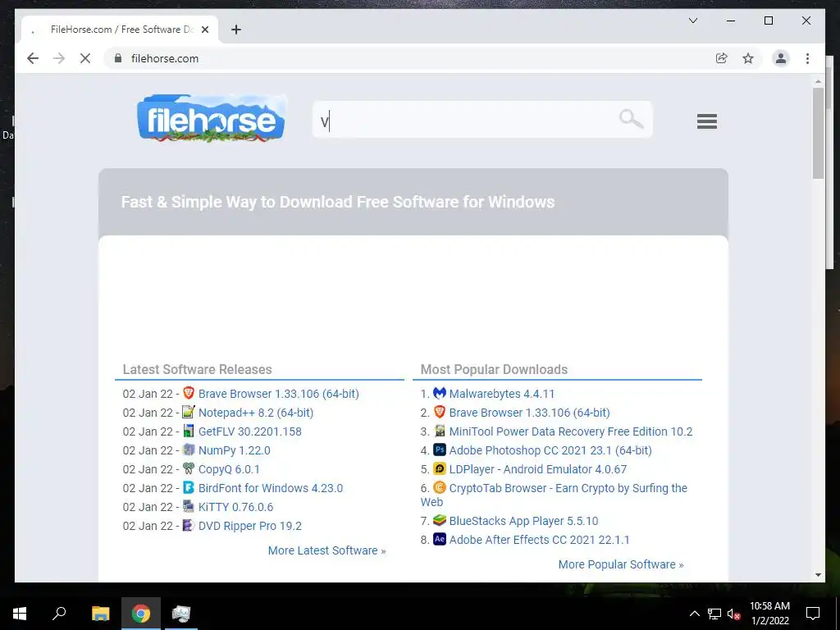Open the hamburger menu icon
The width and height of the screenshot is (840, 630).
[706, 121]
